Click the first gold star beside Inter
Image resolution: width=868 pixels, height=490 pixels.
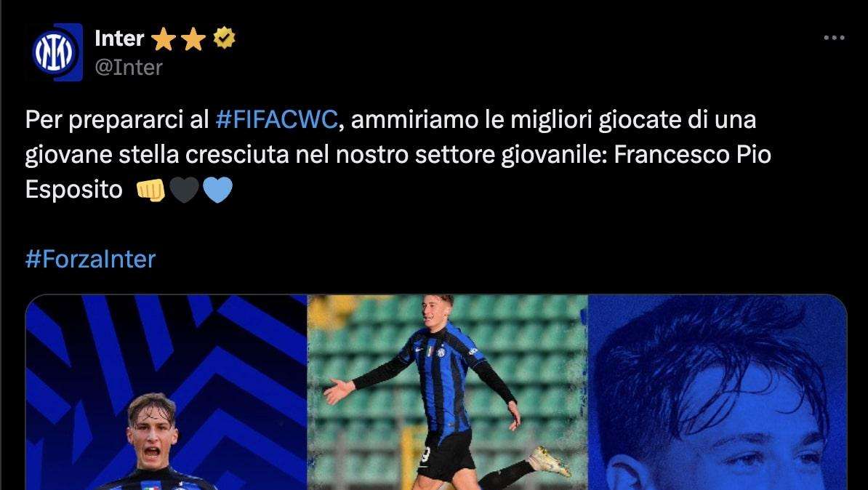point(164,39)
